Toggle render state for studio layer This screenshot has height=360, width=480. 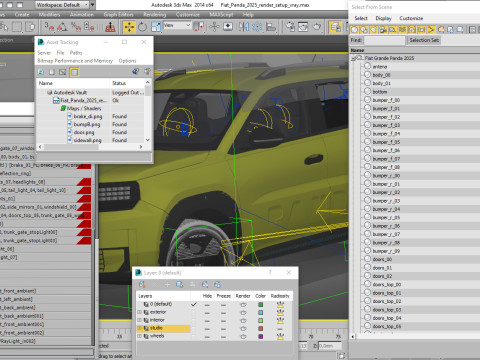pos(243,329)
